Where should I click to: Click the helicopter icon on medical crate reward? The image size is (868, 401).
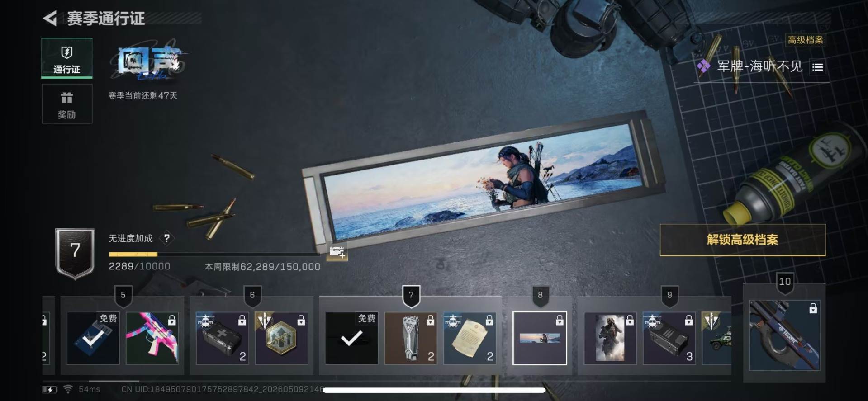pyautogui.click(x=205, y=321)
